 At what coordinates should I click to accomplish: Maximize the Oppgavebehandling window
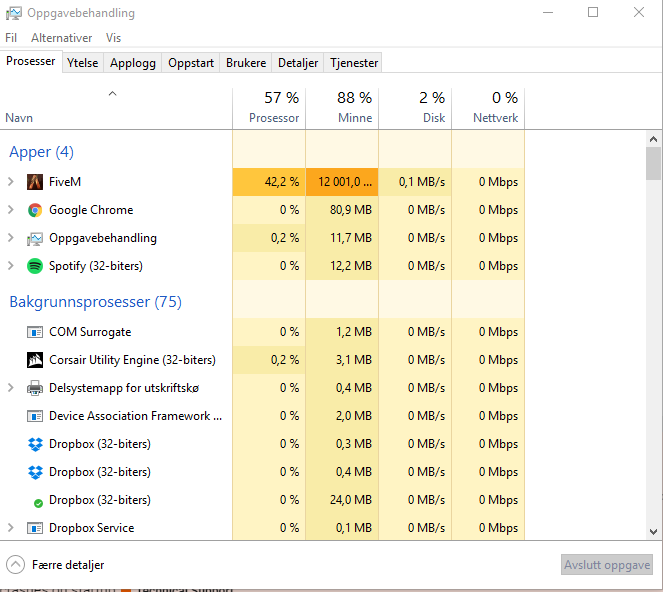[593, 13]
